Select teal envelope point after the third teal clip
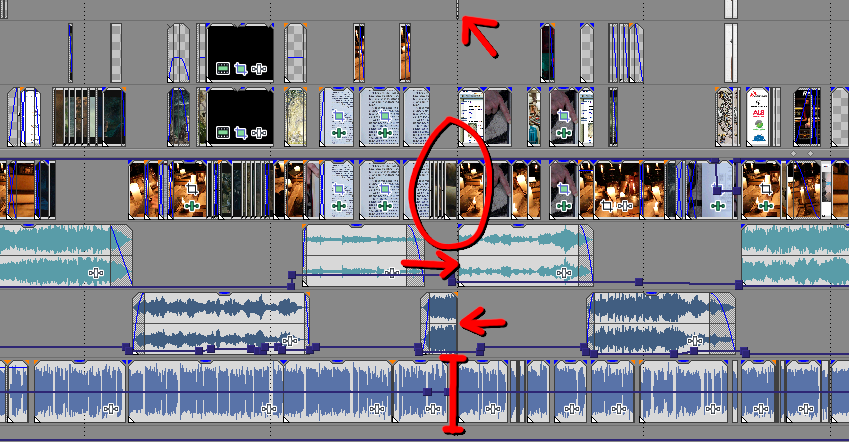849x442 pixels. pos(639,282)
